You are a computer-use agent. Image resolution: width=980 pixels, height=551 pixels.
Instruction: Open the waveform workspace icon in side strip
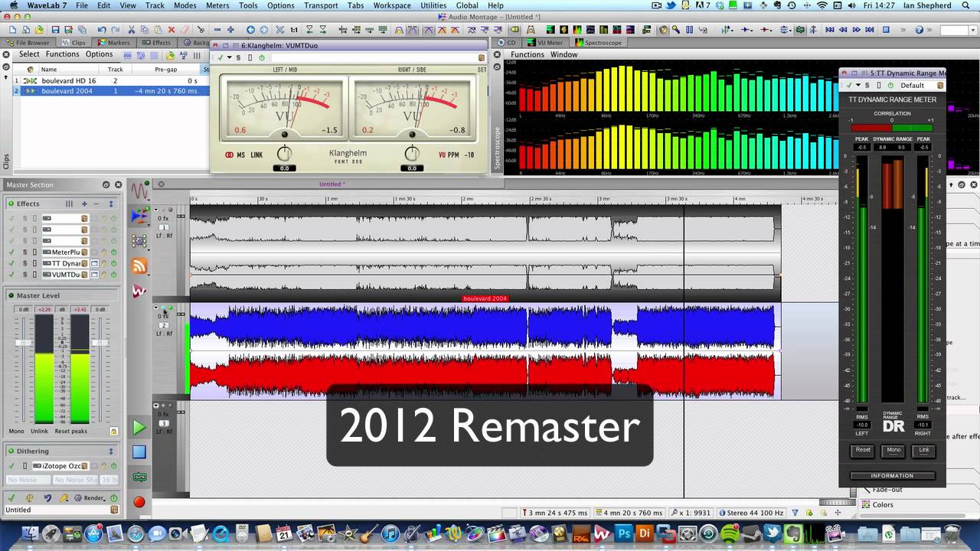pyautogui.click(x=139, y=190)
